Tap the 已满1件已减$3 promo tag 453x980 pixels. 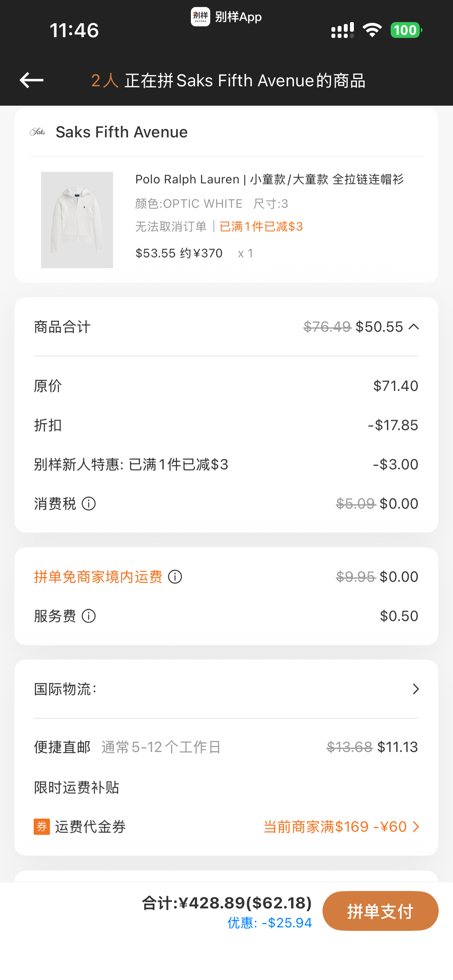tap(261, 226)
